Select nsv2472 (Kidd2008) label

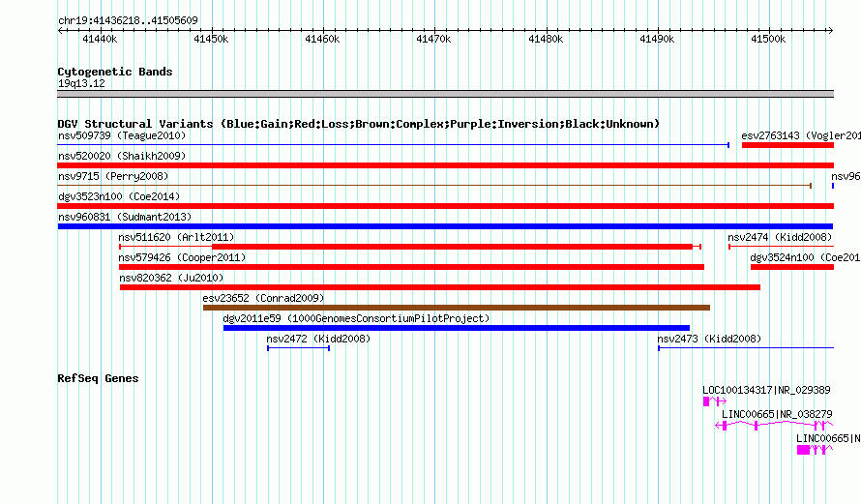point(318,339)
